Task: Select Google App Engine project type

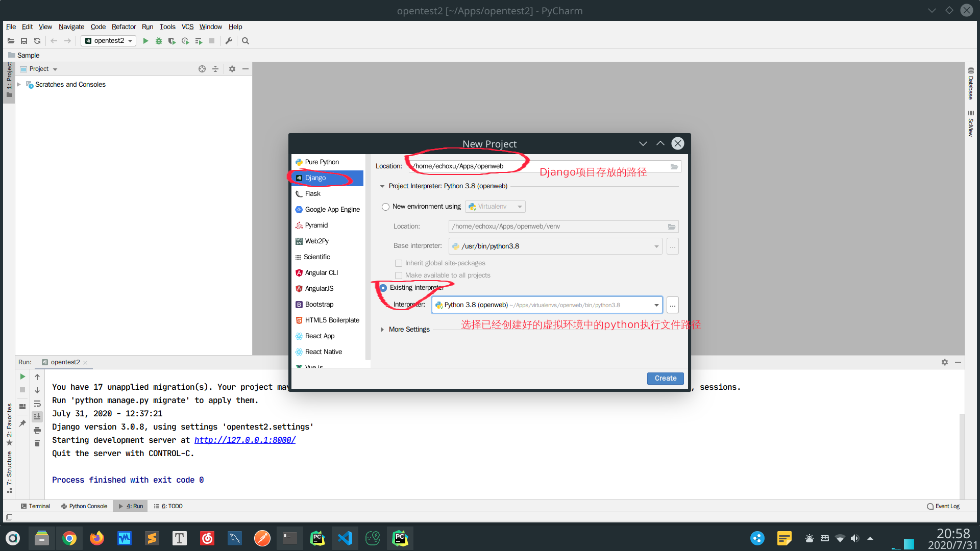Action: pyautogui.click(x=327, y=210)
